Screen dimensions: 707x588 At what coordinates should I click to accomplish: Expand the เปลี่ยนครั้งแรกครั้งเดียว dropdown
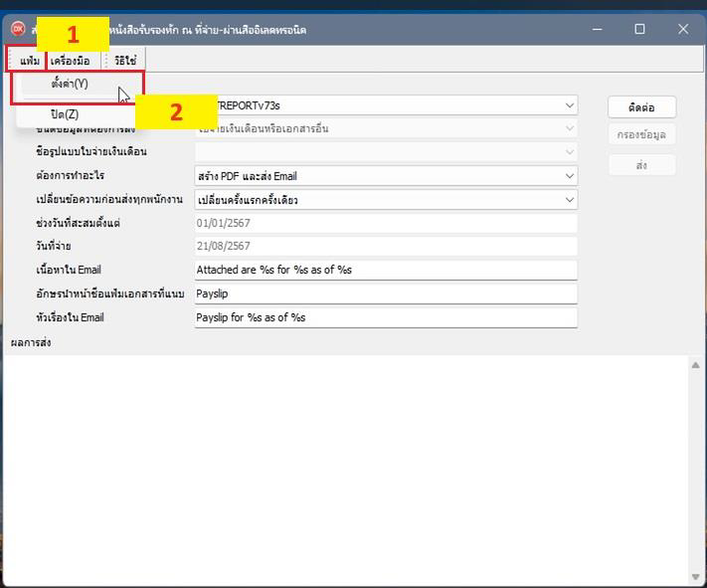[x=569, y=200]
